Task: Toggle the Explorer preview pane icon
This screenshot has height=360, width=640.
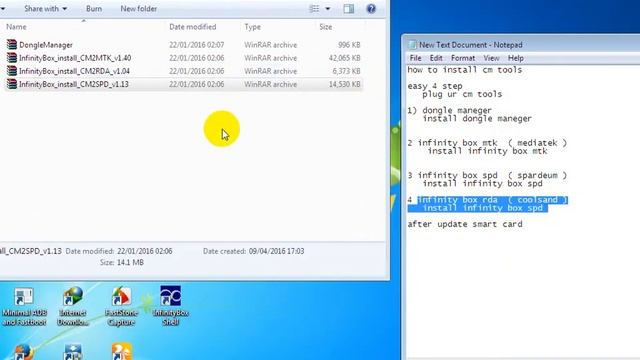Action: coord(349,9)
